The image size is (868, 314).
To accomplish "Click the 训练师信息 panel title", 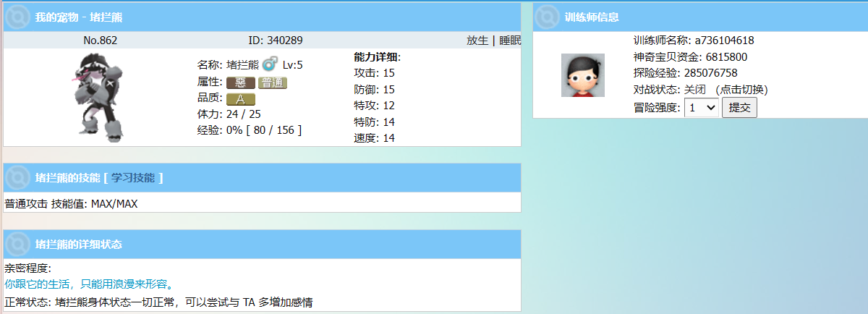I will point(591,17).
